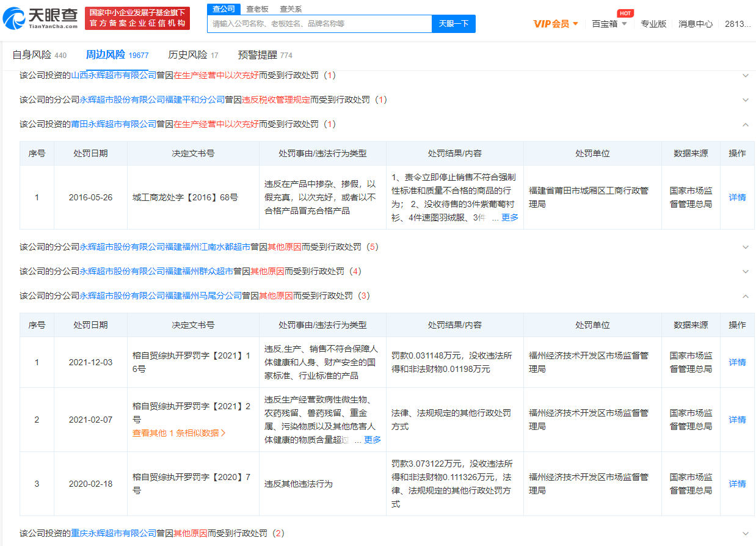756x546 pixels.
Task: Open the TianYanCha logo homepage
Action: [x=40, y=19]
